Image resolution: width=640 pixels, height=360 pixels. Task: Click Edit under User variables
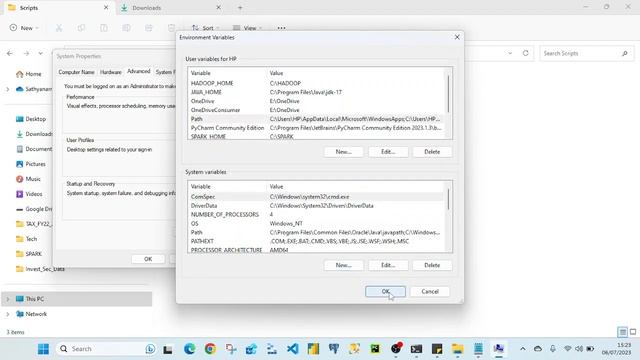click(388, 152)
